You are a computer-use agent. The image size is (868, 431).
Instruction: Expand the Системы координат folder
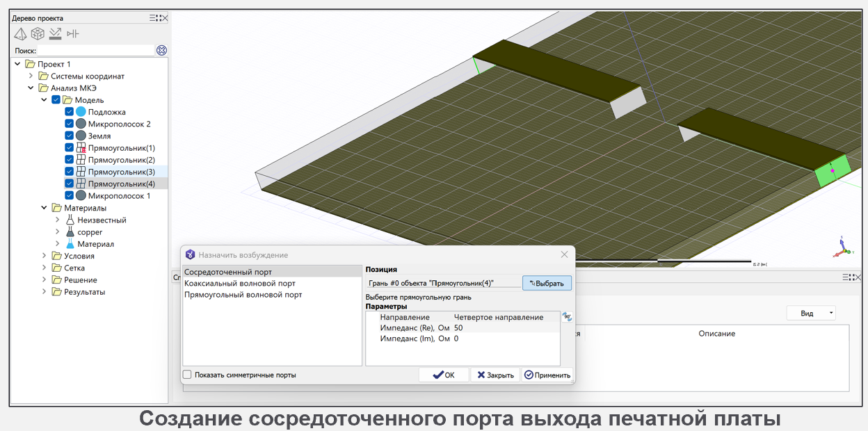(31, 76)
